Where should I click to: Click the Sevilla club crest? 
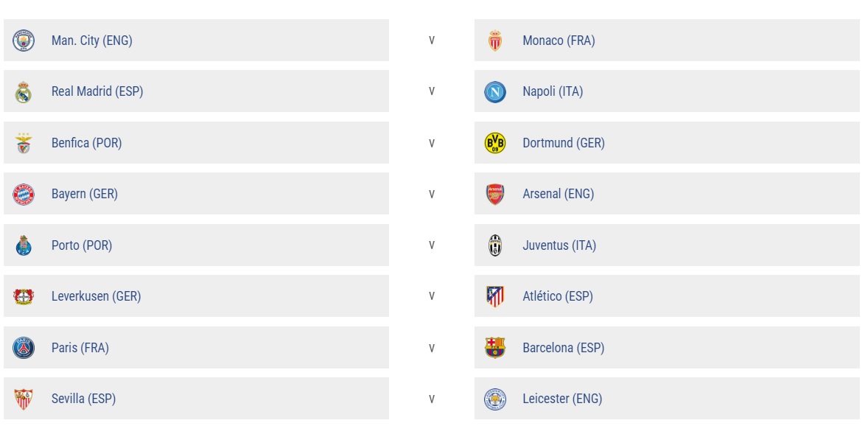click(x=24, y=399)
